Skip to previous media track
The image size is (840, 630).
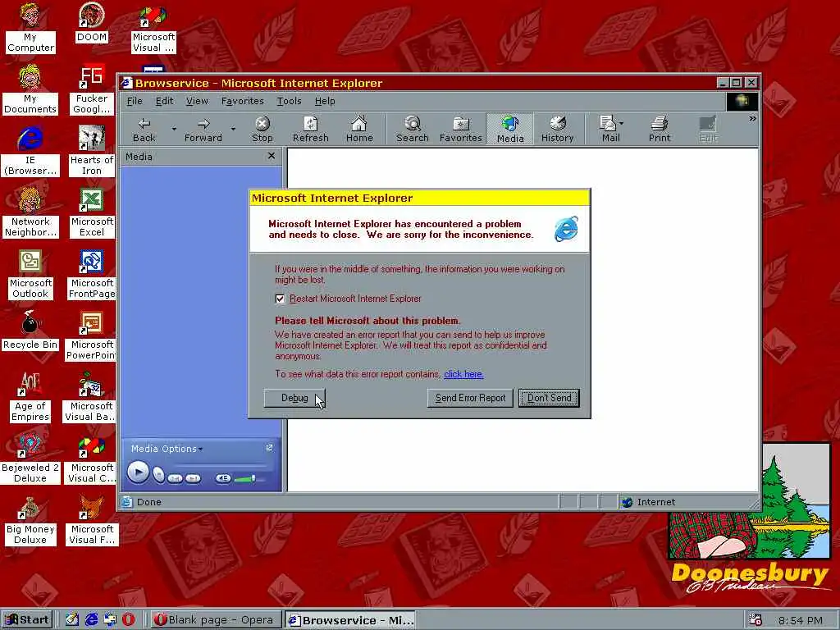(176, 478)
